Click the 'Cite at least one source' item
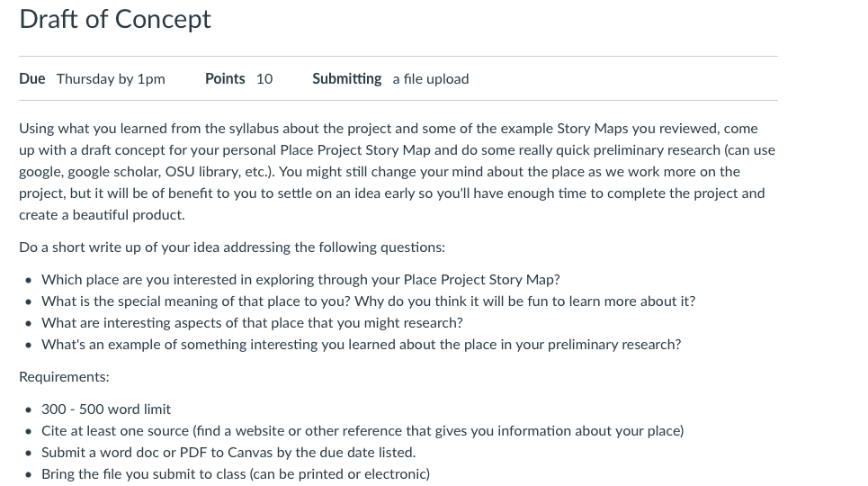This screenshot has height=486, width=868. [362, 431]
